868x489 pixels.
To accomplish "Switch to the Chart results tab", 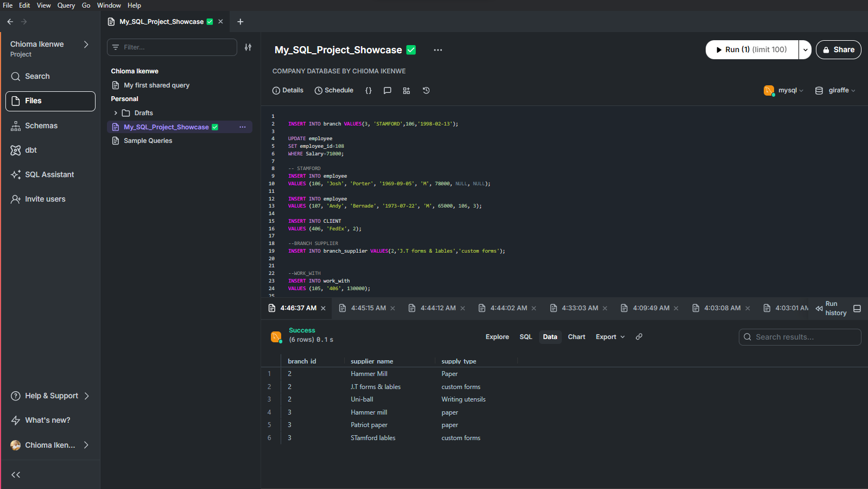I will [x=576, y=337].
